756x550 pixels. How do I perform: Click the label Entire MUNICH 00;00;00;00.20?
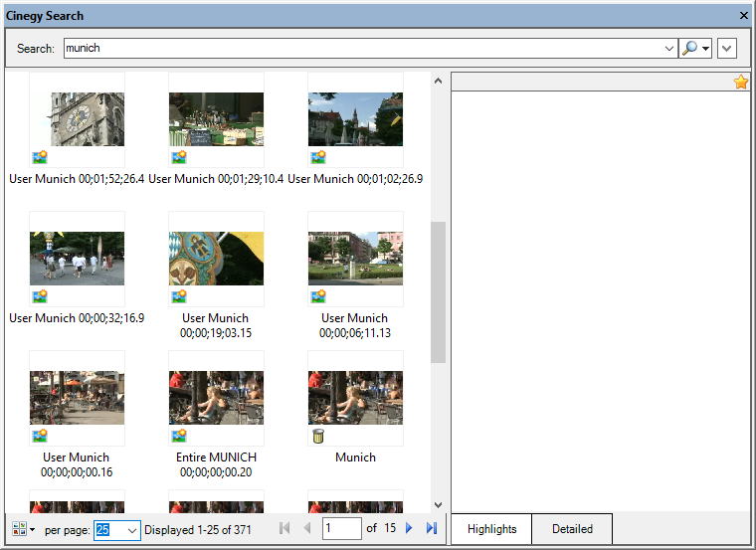pos(216,464)
